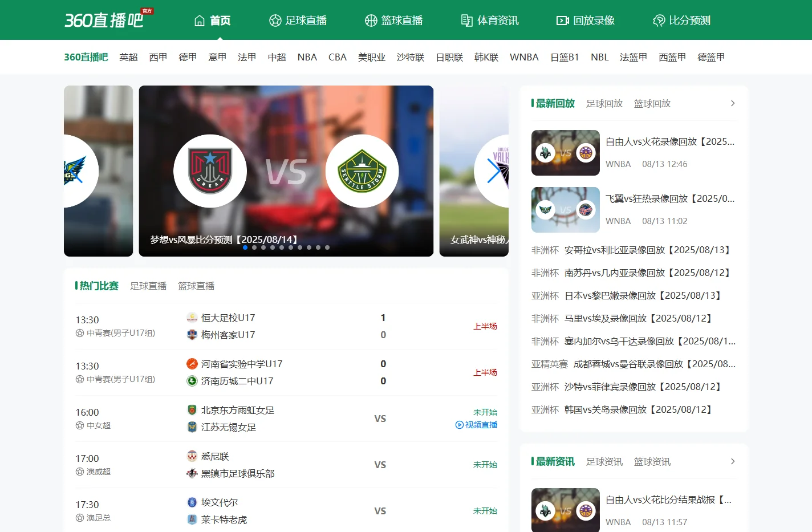Go to CBA league link

click(338, 57)
